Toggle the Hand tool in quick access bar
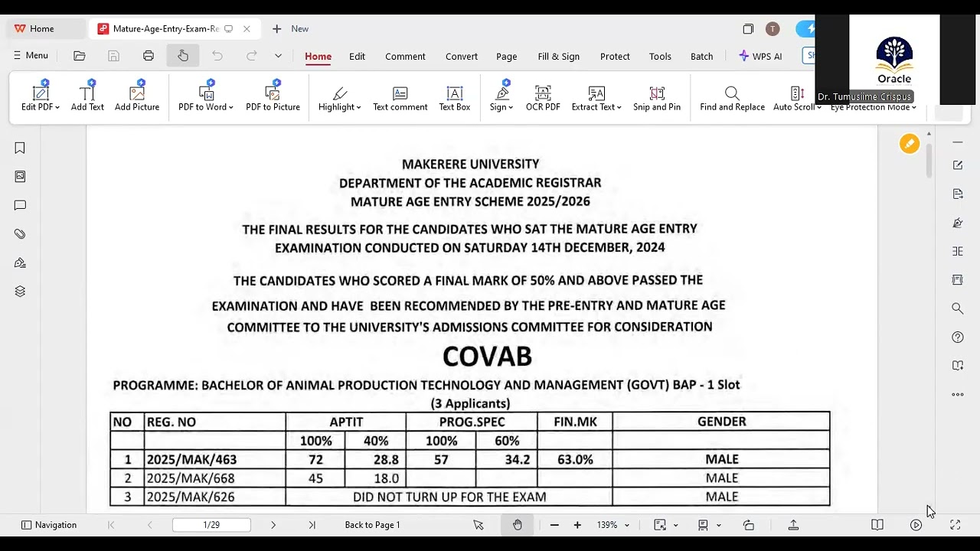This screenshot has width=980, height=551. tap(183, 56)
